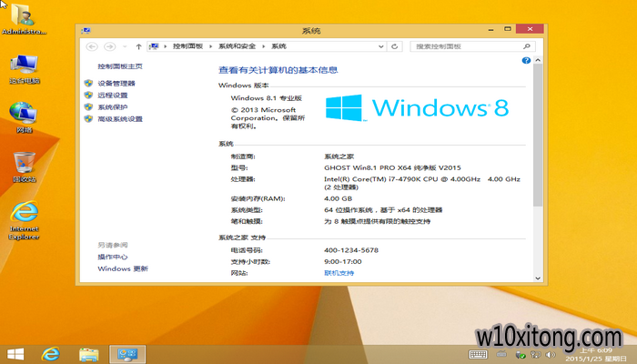Click the shield icon beside 高级系统设置
Image resolution: width=637 pixels, height=364 pixels.
click(88, 119)
